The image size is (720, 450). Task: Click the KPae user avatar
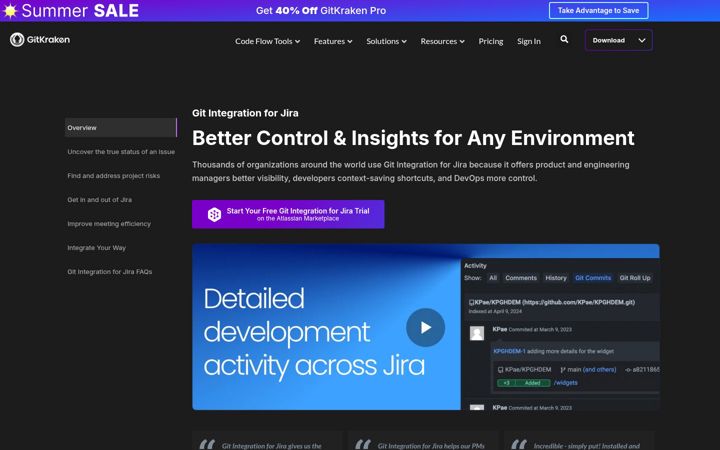tap(477, 333)
